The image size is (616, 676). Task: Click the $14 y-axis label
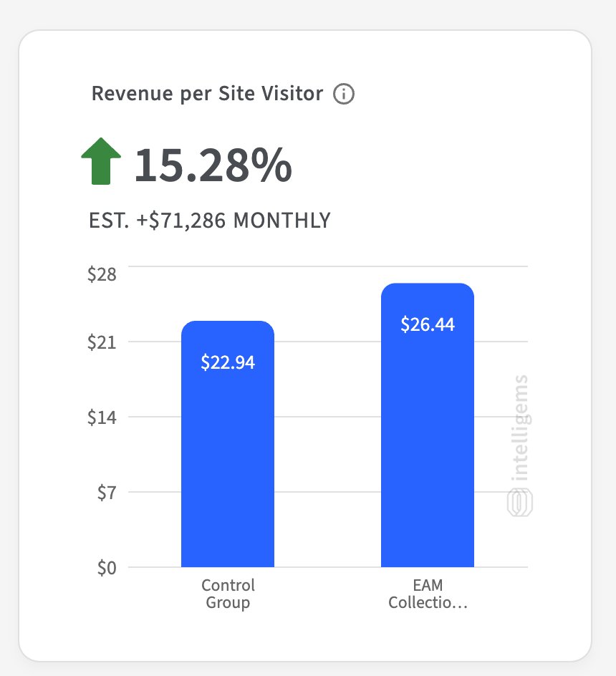click(x=102, y=417)
